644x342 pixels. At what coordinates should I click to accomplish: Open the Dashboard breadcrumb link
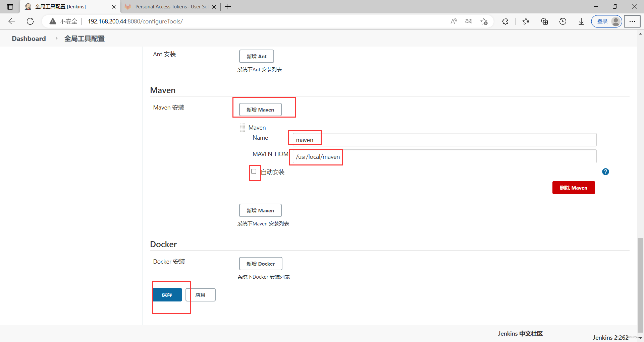pyautogui.click(x=29, y=39)
